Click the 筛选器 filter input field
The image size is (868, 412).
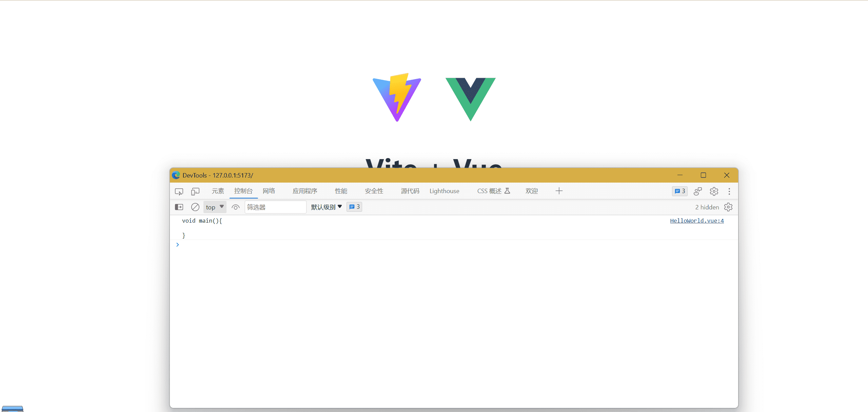point(275,207)
